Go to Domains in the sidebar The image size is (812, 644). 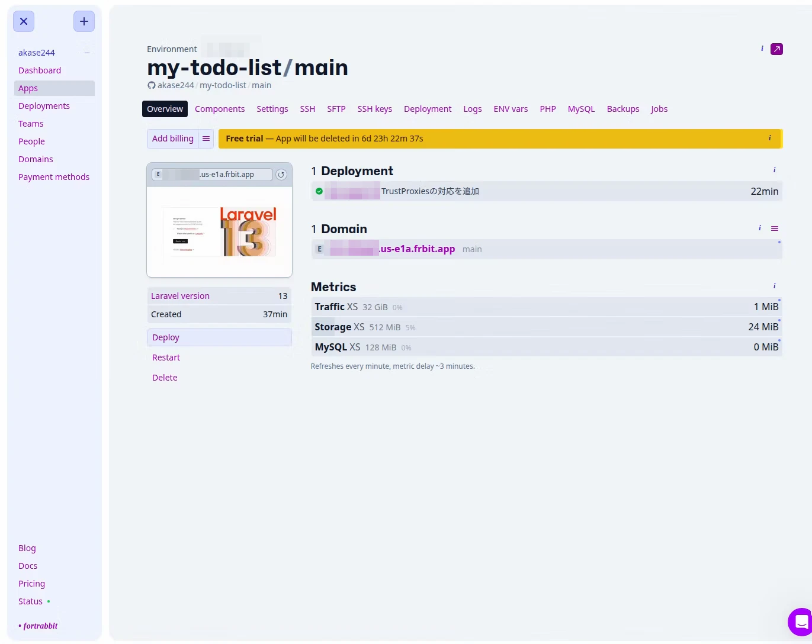click(x=36, y=159)
